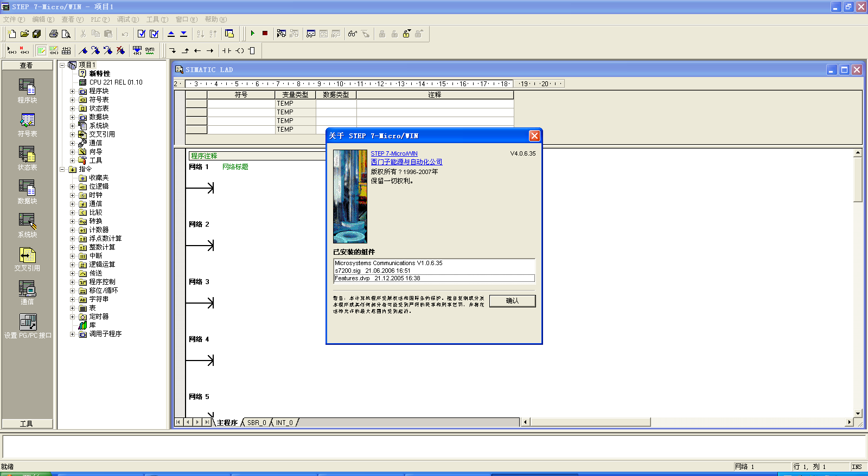The height and width of the screenshot is (476, 868).
Task: Collapse the 指令 tree node
Action: coord(62,169)
